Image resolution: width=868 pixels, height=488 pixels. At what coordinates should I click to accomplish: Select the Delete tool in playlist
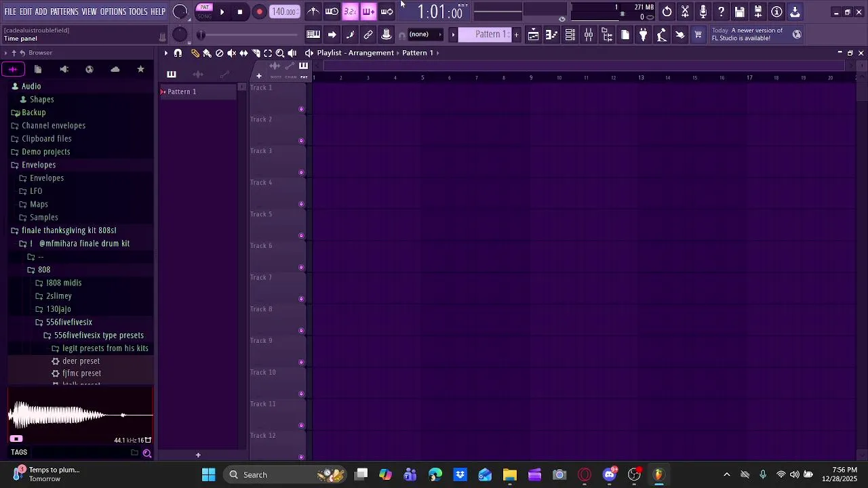click(x=220, y=53)
